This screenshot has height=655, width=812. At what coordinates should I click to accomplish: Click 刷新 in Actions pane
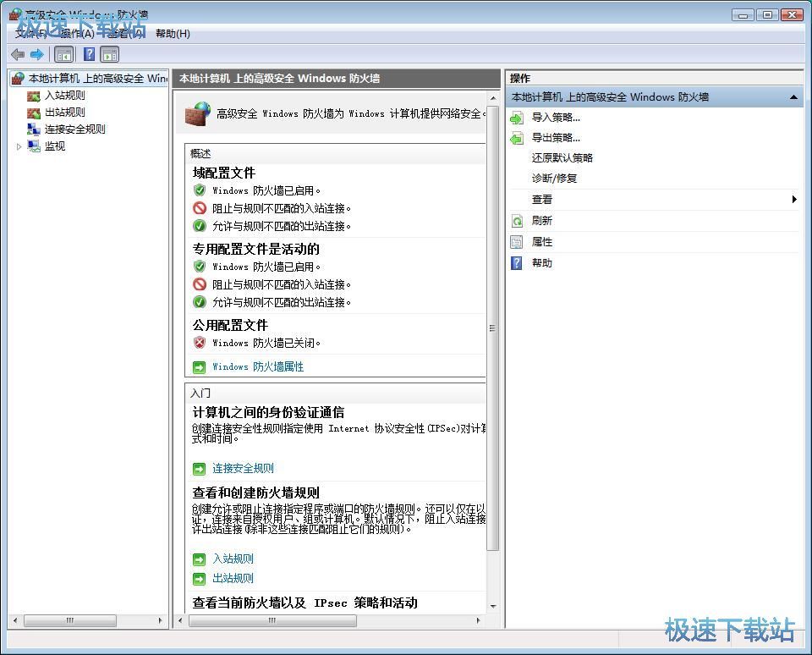[x=541, y=221]
